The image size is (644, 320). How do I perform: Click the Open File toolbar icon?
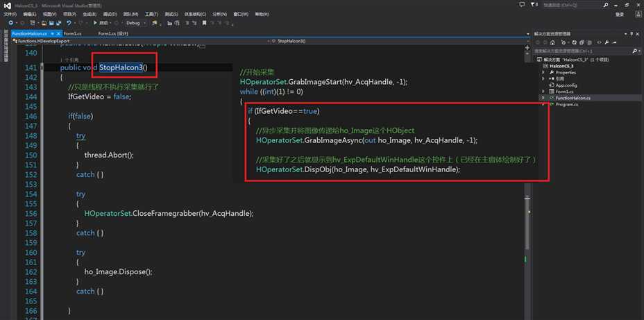[44, 23]
